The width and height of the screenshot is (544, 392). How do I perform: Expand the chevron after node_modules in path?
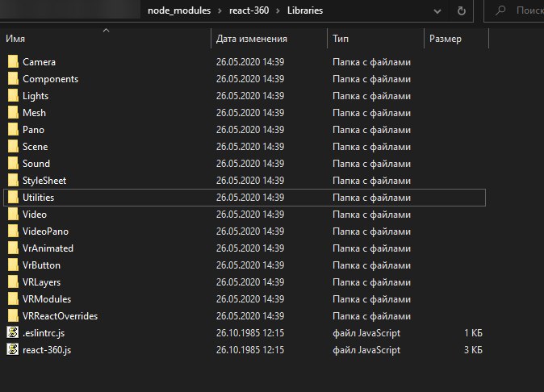point(220,10)
